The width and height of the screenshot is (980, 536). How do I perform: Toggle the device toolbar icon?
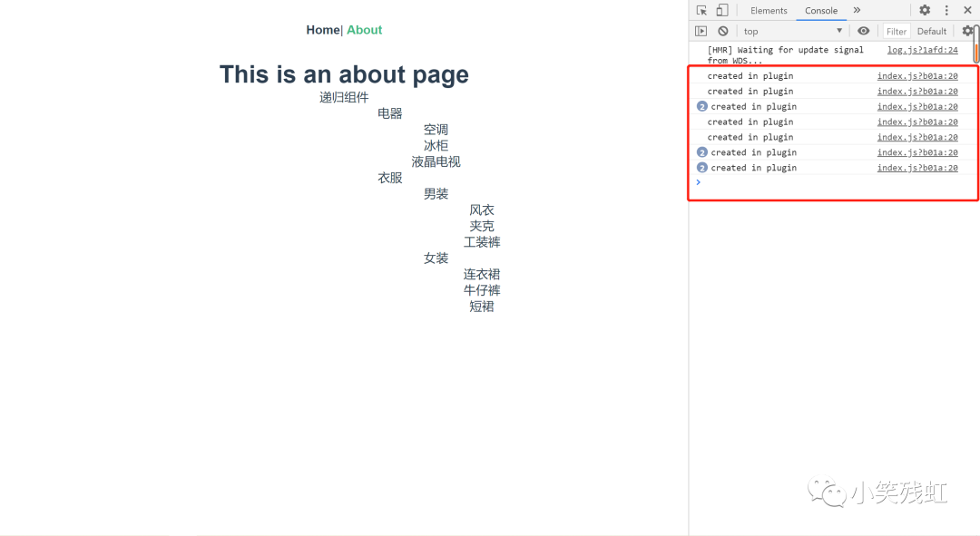click(722, 10)
